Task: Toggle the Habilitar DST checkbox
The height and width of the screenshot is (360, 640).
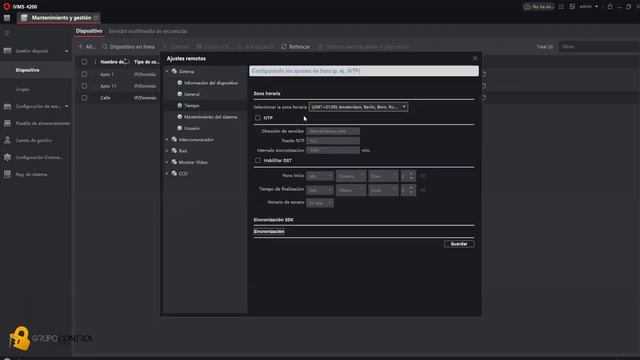Action: coord(258,160)
